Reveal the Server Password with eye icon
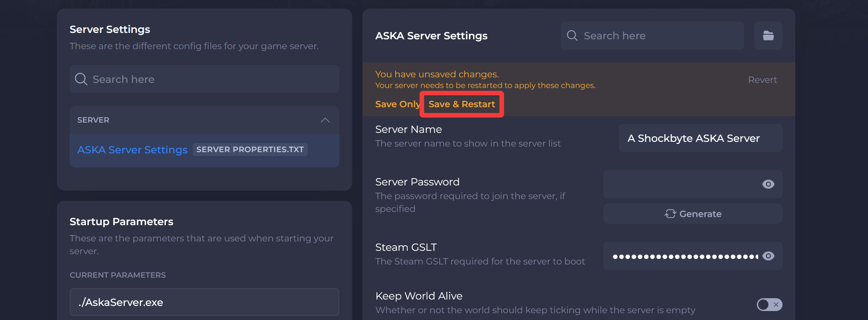The width and height of the screenshot is (868, 320). (x=768, y=184)
